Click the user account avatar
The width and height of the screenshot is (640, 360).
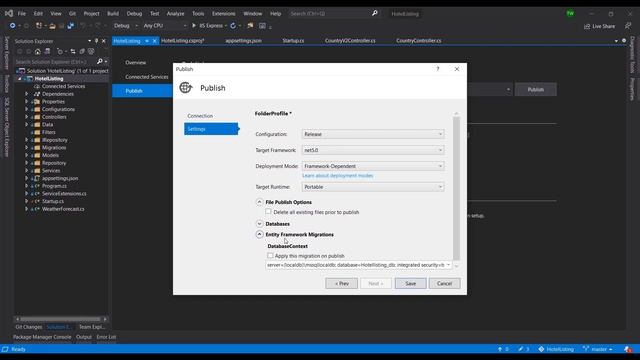[570, 13]
